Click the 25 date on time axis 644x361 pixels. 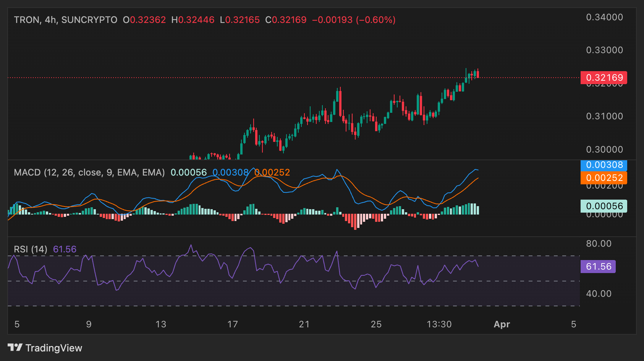point(376,324)
